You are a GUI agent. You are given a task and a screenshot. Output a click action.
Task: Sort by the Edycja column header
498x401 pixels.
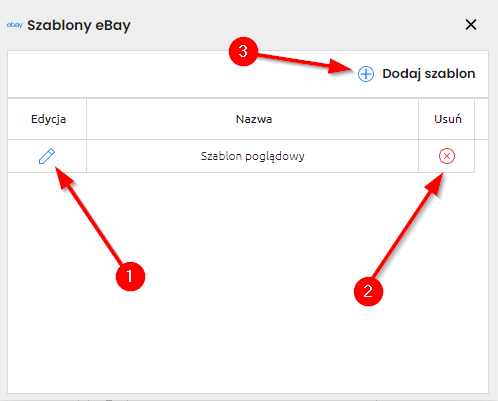[x=48, y=119]
